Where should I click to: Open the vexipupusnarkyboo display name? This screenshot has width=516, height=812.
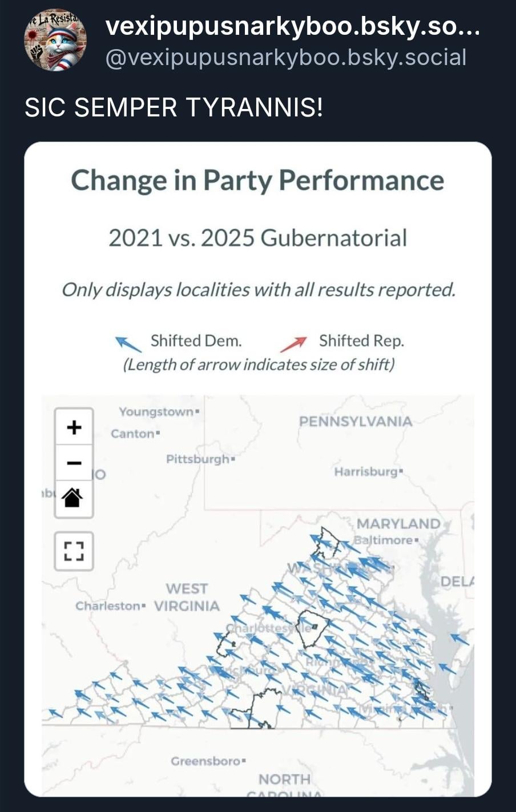292,26
